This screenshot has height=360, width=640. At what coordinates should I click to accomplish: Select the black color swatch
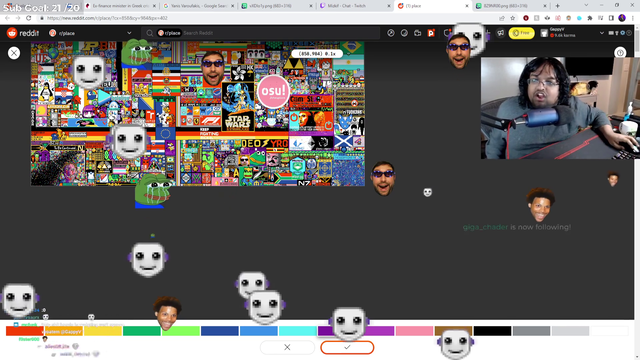coord(492,331)
